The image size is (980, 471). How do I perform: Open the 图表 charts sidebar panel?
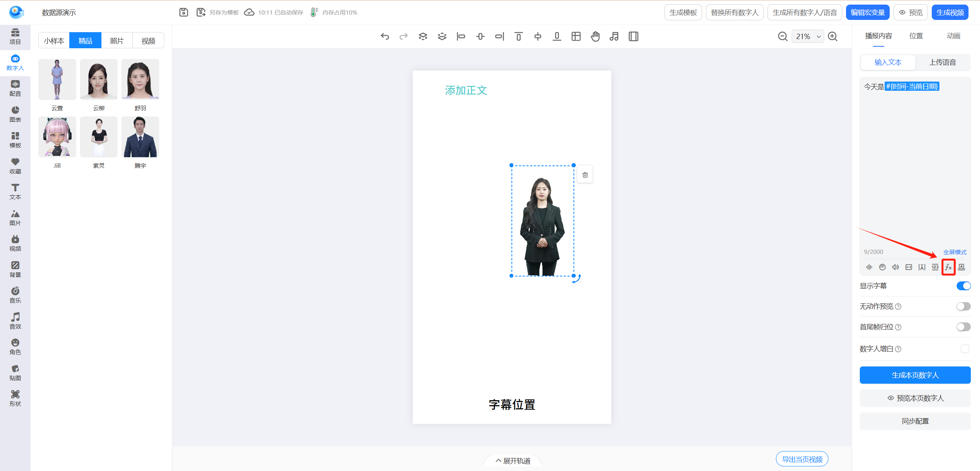[x=15, y=114]
